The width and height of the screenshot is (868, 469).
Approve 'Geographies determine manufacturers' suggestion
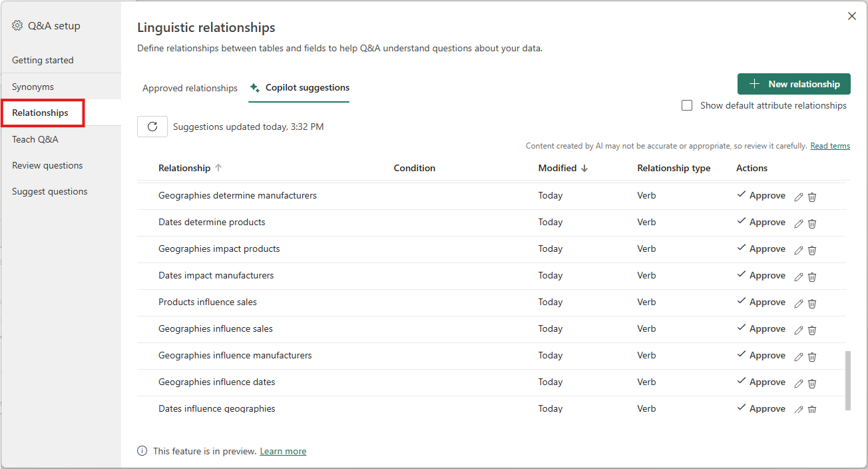pyautogui.click(x=761, y=195)
